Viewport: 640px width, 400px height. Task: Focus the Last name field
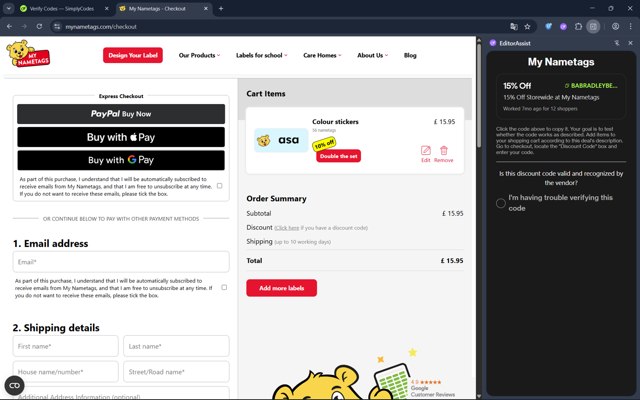(x=176, y=346)
